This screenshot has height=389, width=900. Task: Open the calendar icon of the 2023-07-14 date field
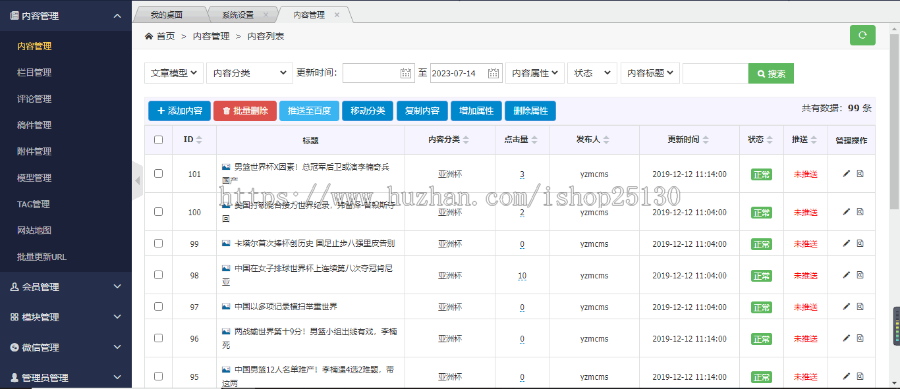pyautogui.click(x=494, y=73)
